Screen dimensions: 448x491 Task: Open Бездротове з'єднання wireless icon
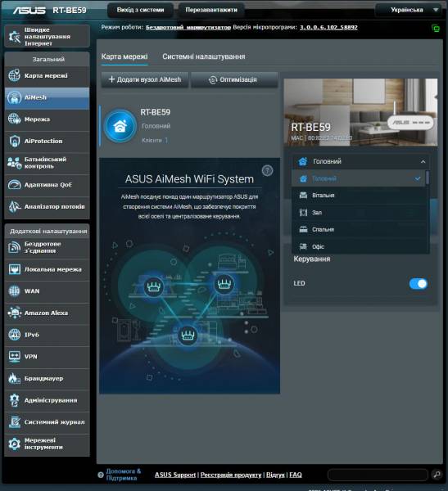(x=15, y=247)
